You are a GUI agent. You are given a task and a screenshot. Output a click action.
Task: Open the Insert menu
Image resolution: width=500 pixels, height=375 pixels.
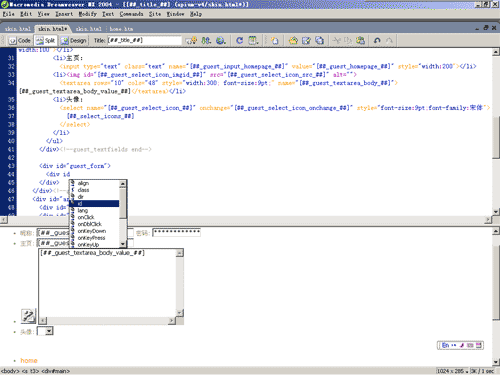click(x=64, y=14)
